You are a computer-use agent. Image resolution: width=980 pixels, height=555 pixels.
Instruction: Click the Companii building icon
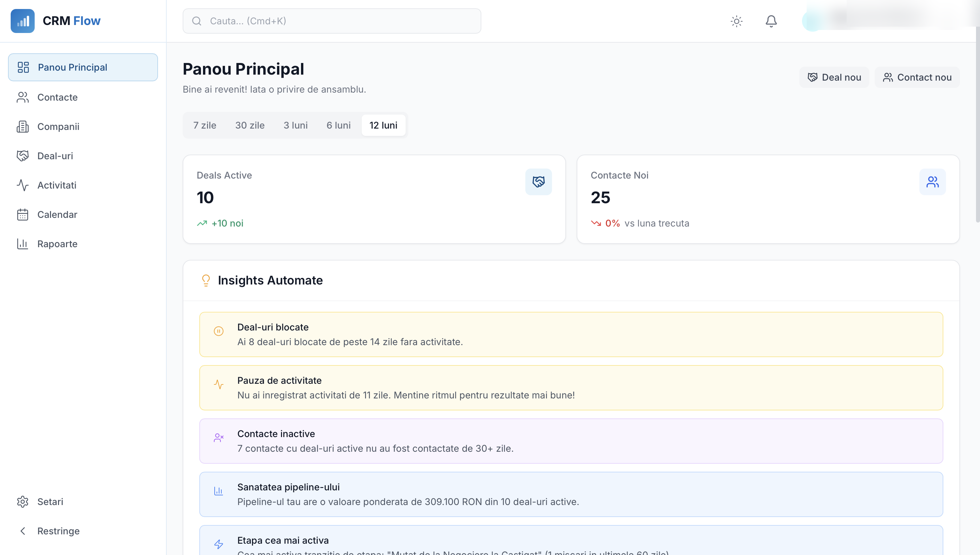pos(22,127)
